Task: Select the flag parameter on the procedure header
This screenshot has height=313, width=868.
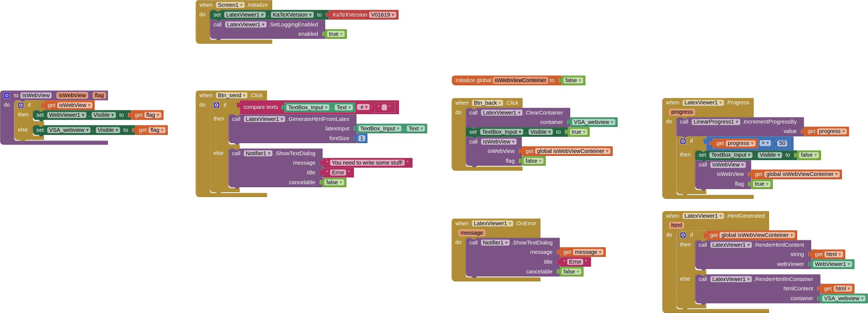Action: 99,95
